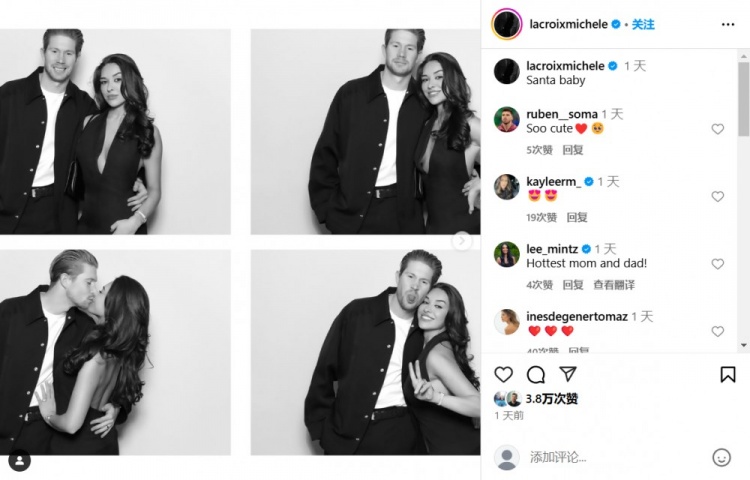
Task: Like the post with heart icon
Action: pos(504,374)
